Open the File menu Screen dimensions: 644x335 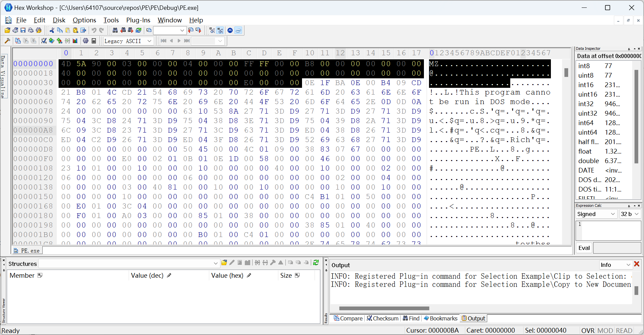[x=21, y=20]
